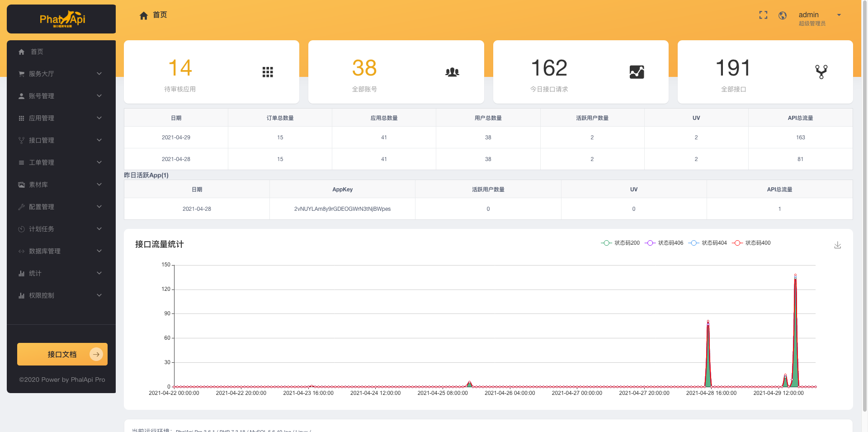Toggle the 状态码400 legend color marker
Screen dimensions: 868x432
tap(737, 243)
